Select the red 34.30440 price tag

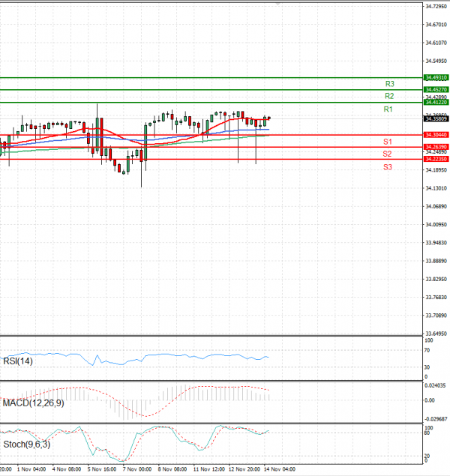[436, 135]
